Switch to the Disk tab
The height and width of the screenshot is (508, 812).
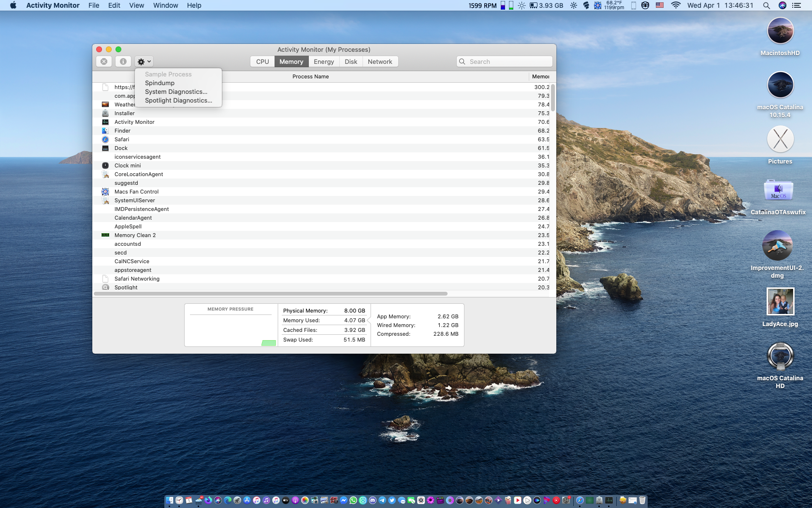click(x=351, y=61)
